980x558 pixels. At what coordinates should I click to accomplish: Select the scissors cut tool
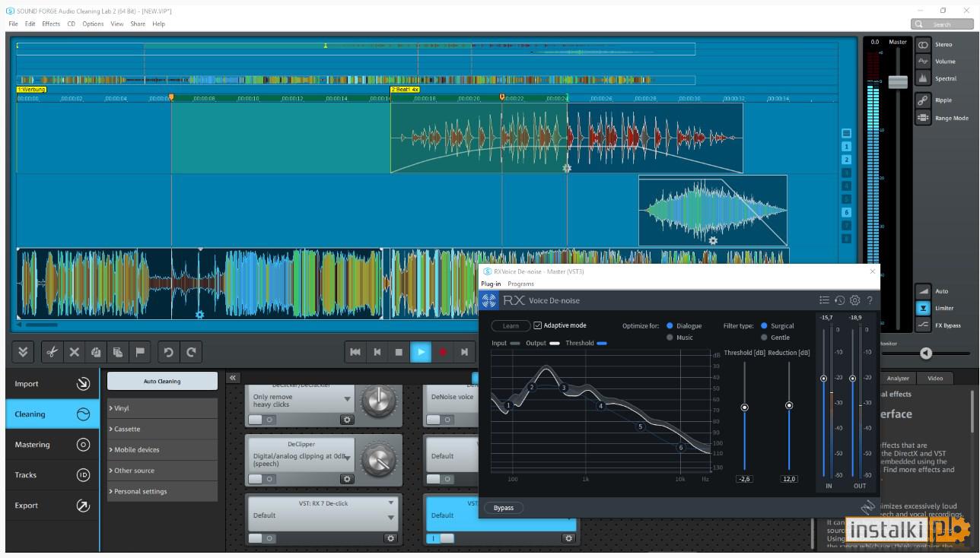tap(52, 352)
